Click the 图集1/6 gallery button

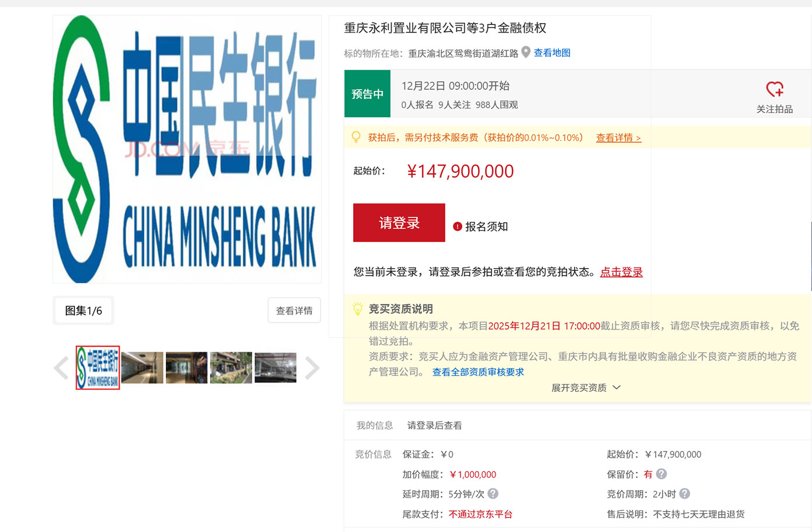83,310
